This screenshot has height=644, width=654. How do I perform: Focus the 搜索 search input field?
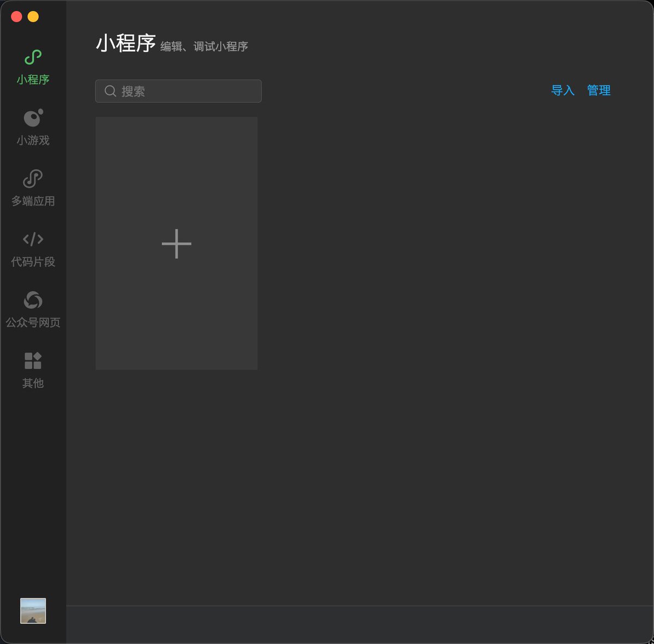click(x=178, y=91)
